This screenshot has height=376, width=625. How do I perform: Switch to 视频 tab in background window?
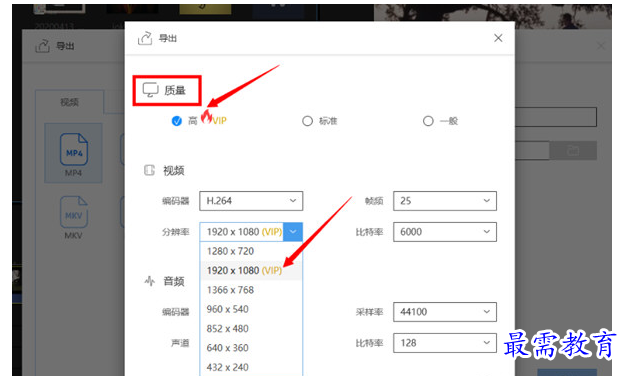click(69, 102)
